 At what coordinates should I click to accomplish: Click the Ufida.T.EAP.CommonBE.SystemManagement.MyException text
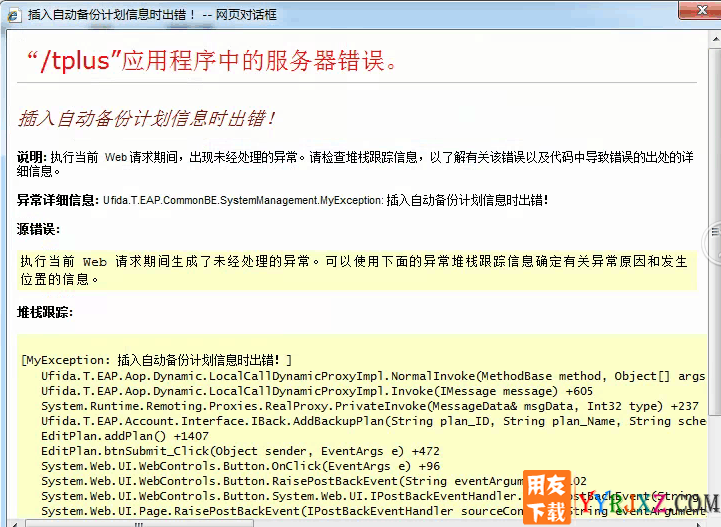243,200
